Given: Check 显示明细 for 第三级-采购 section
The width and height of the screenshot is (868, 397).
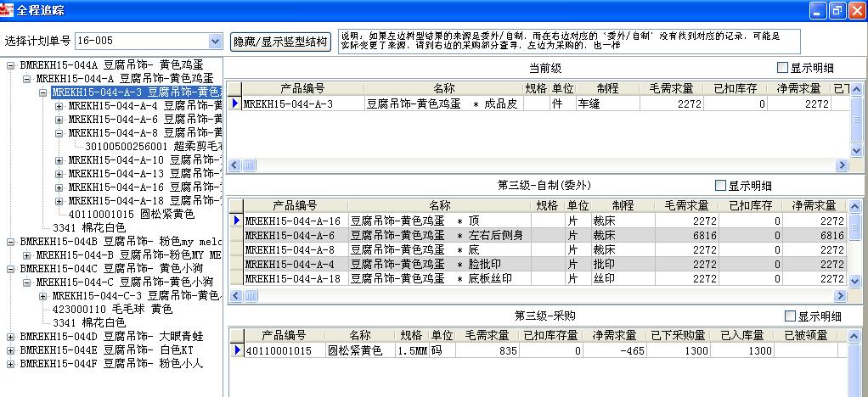Looking at the screenshot, I should (x=791, y=316).
